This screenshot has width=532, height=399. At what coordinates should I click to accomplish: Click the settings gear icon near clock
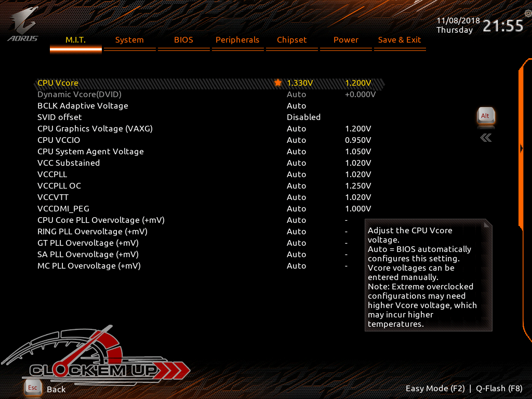coord(528,14)
